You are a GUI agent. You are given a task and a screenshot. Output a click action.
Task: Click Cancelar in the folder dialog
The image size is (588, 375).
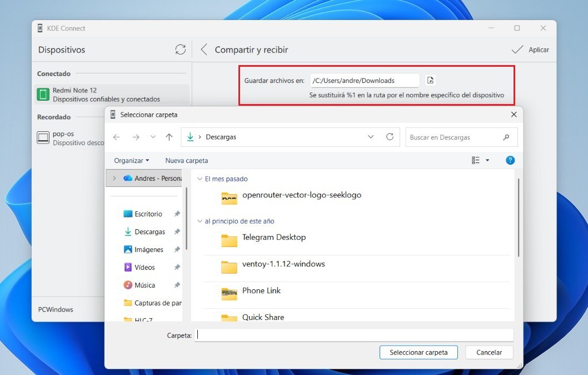pos(489,352)
